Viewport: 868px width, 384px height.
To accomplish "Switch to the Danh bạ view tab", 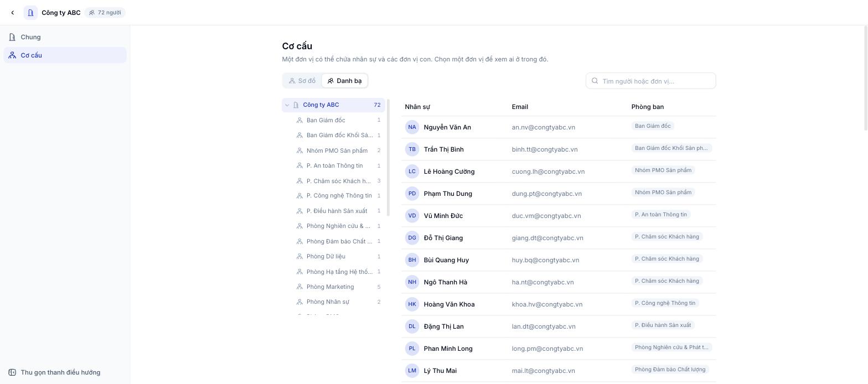I will [344, 81].
